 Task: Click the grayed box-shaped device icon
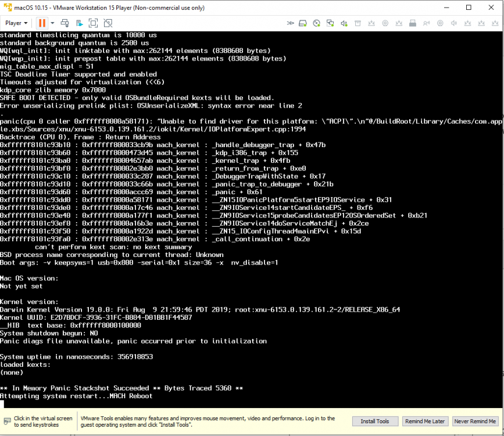click(358, 23)
